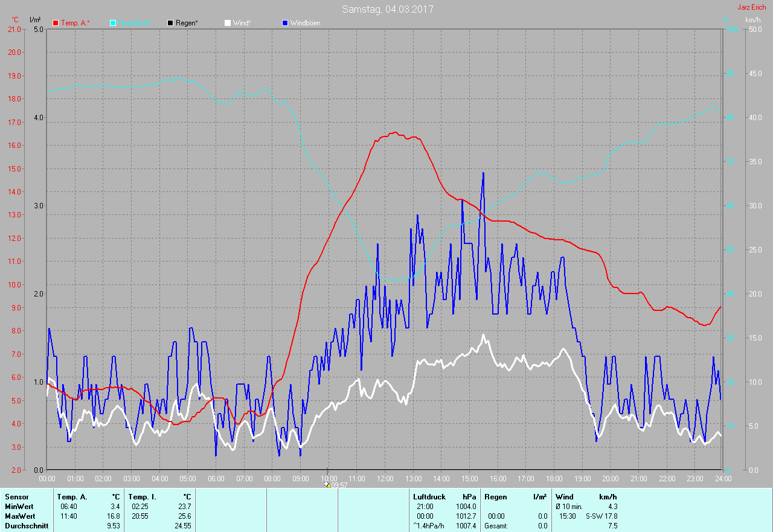Viewport: 773px width, 532px height.
Task: Click the red "21.0" temperature axis value
Action: tap(14, 29)
